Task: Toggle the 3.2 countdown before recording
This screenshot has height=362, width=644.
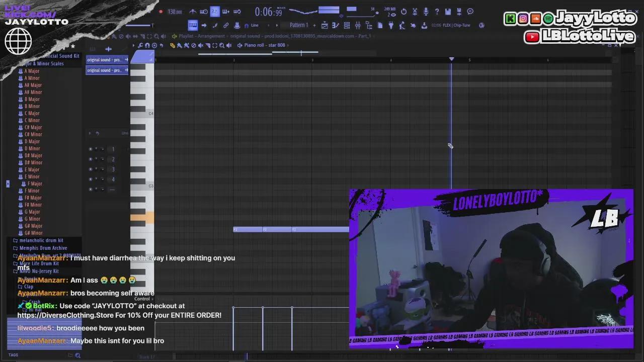Action: (x=215, y=12)
